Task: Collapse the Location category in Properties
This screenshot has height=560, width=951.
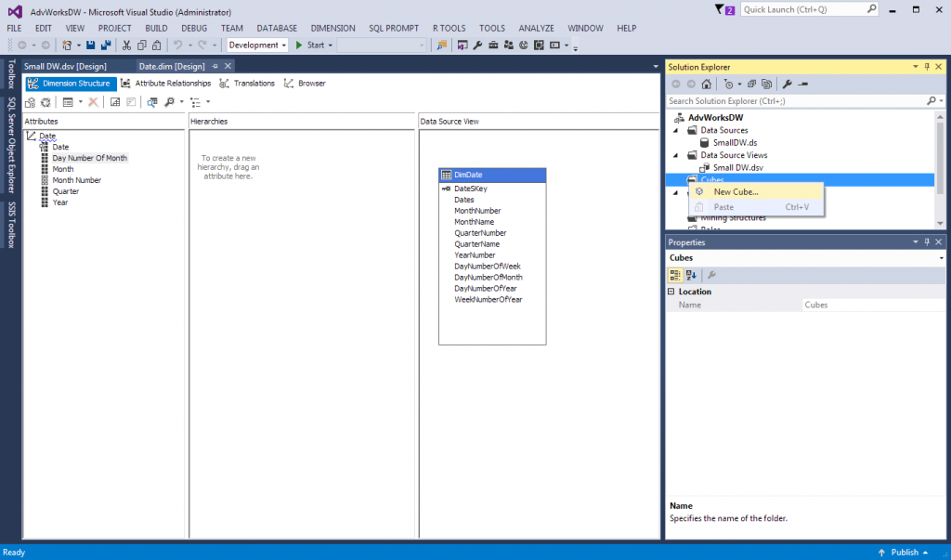Action: click(671, 292)
